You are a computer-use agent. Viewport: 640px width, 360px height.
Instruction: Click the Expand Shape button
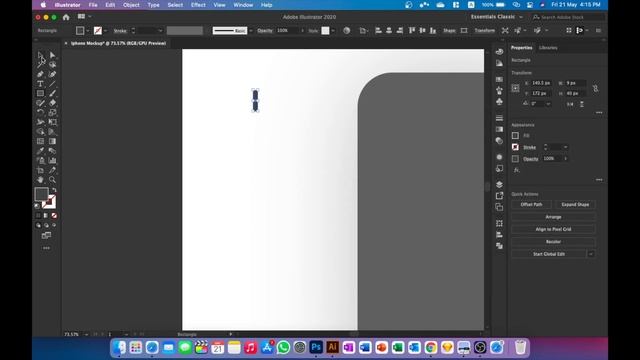point(575,204)
